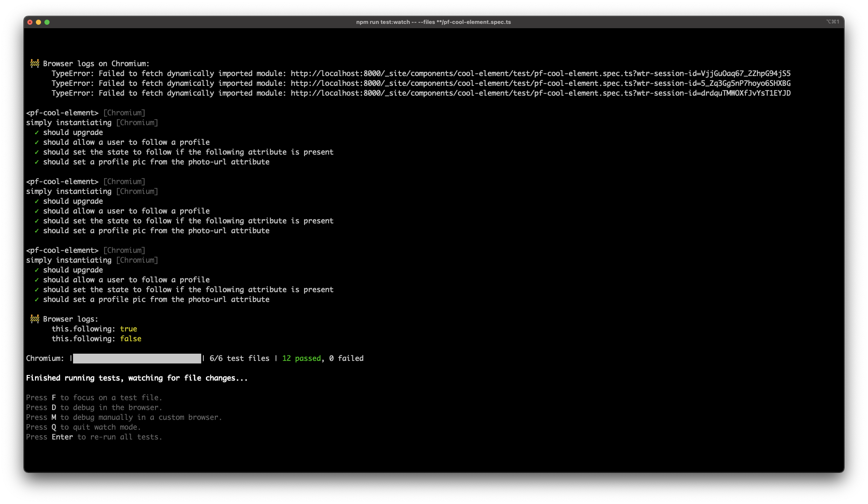Image resolution: width=868 pixels, height=504 pixels.
Task: Click "Press Q to quit watch mode"
Action: click(x=83, y=427)
